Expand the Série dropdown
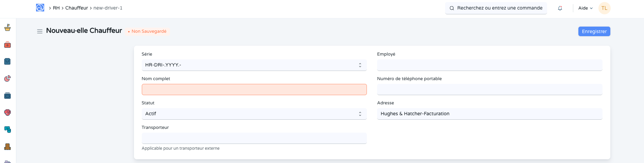 (x=254, y=65)
